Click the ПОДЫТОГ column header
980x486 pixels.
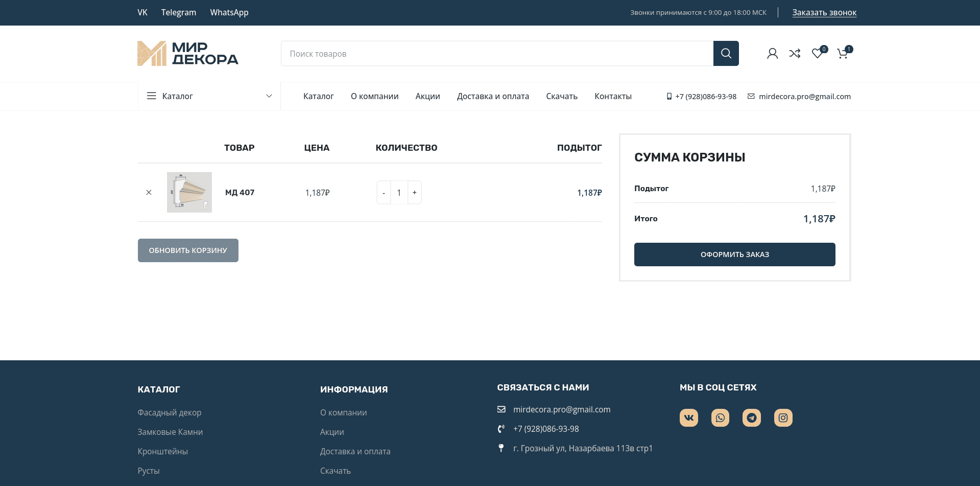coord(580,148)
